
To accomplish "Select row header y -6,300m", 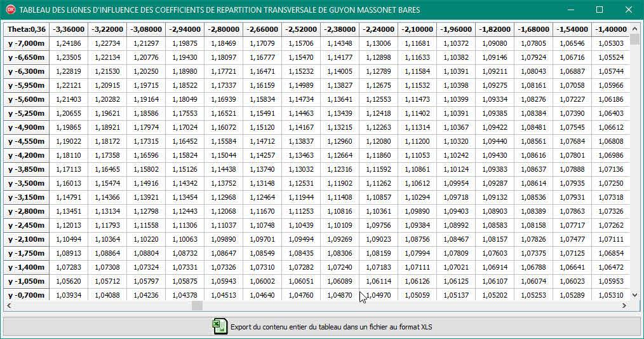I will pos(27,71).
